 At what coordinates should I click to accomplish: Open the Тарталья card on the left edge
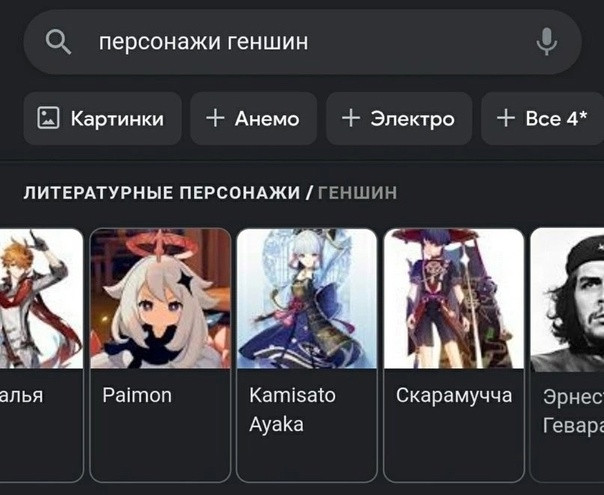pyautogui.click(x=42, y=354)
